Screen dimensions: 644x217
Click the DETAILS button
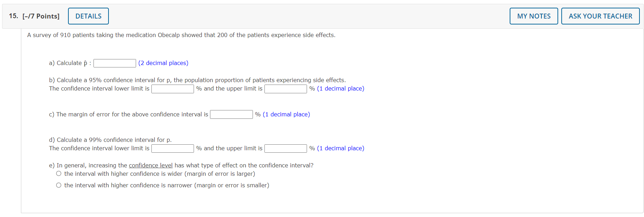(x=88, y=16)
